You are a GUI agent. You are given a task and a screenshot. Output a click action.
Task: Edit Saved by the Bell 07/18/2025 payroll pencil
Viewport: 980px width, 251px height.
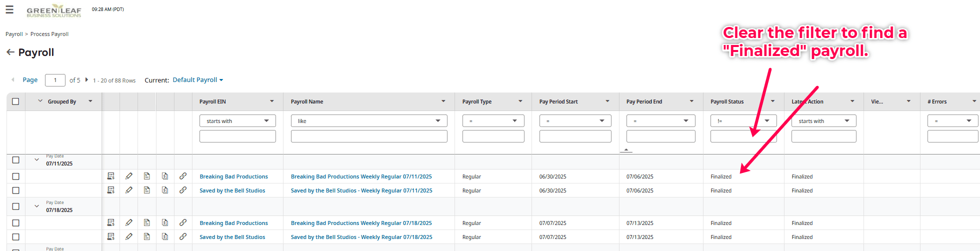pos(129,236)
